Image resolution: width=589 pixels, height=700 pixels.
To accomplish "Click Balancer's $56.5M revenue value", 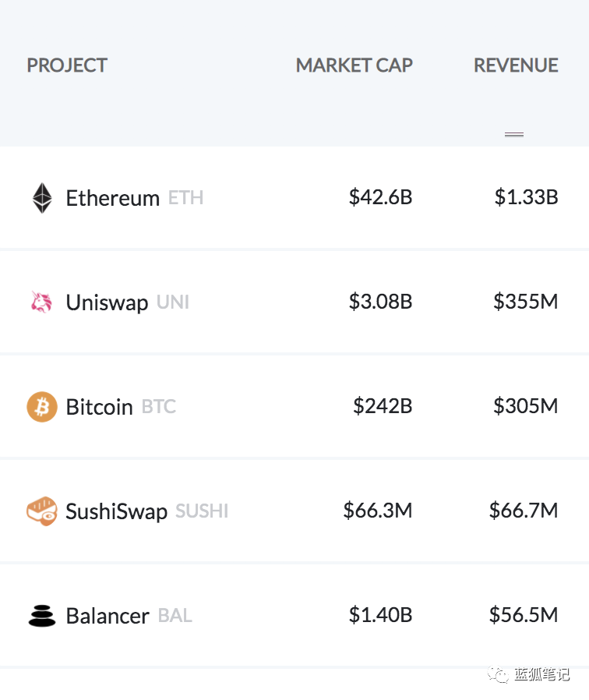I will click(x=524, y=615).
